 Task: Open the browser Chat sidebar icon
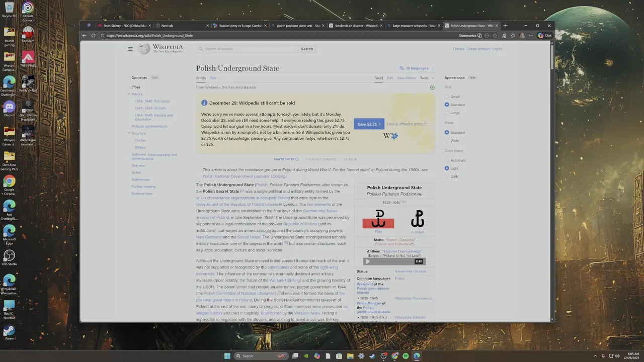click(x=544, y=36)
